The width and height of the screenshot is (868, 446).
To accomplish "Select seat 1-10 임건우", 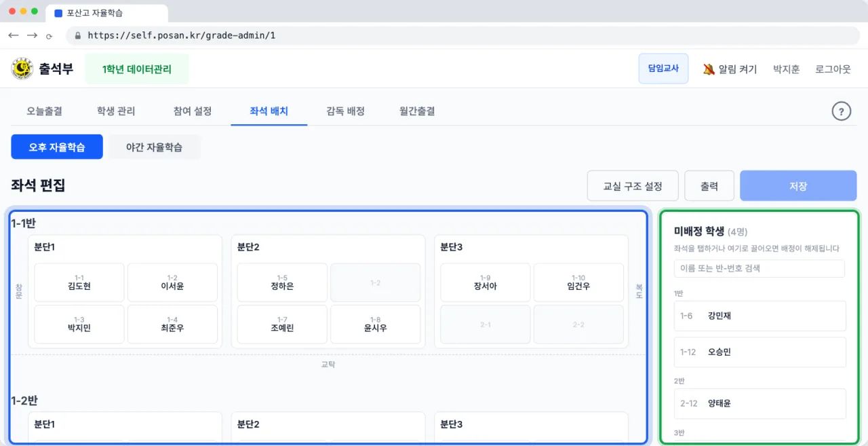I will coord(578,282).
